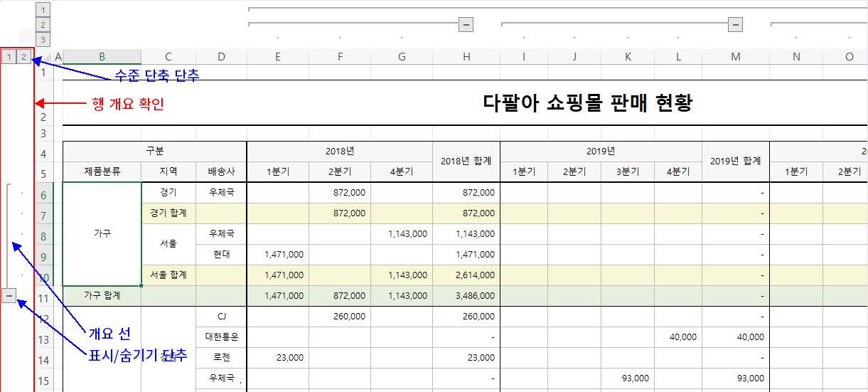The width and height of the screenshot is (868, 392).
Task: Click the '현대' cell
Action: pos(221,254)
